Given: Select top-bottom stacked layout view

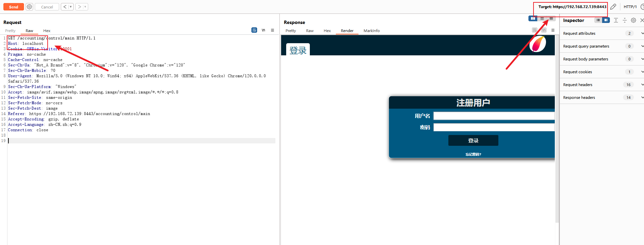Looking at the screenshot, I should [542, 18].
